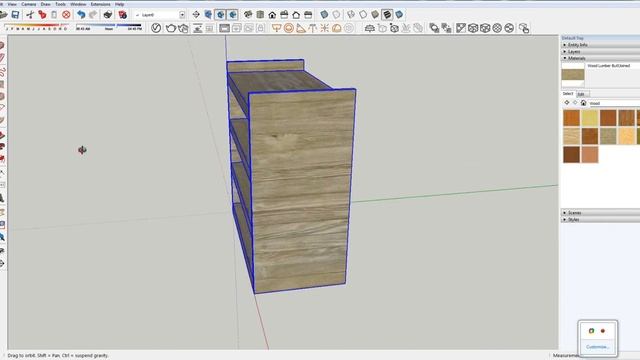The height and width of the screenshot is (360, 640).
Task: Select the Iso view icon
Action: 248,15
